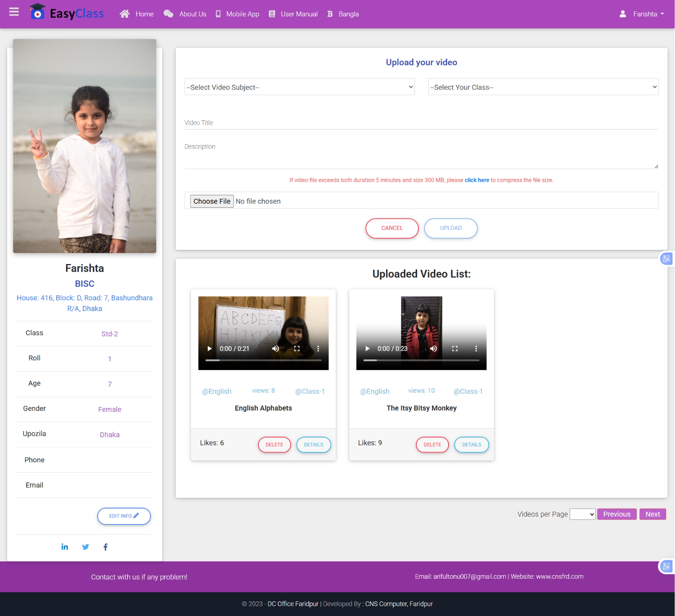Fullscreen the English Alphabets video
Screen dimensions: 675x616
click(x=297, y=349)
